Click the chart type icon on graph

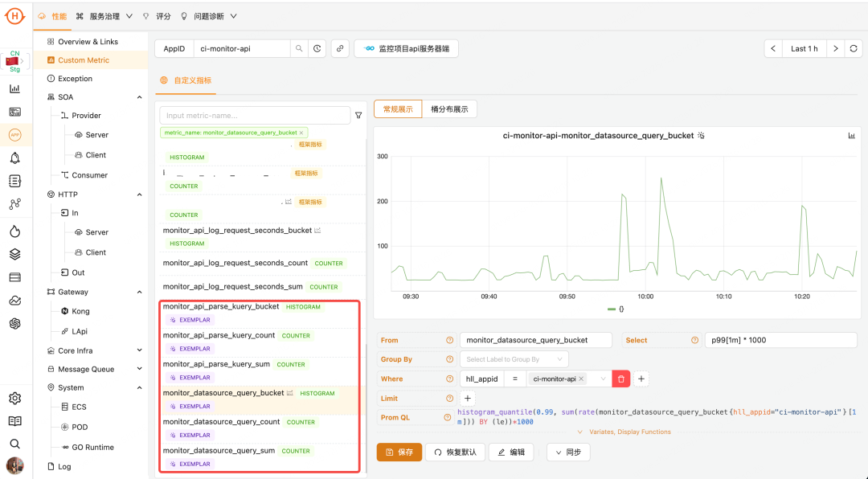(851, 136)
